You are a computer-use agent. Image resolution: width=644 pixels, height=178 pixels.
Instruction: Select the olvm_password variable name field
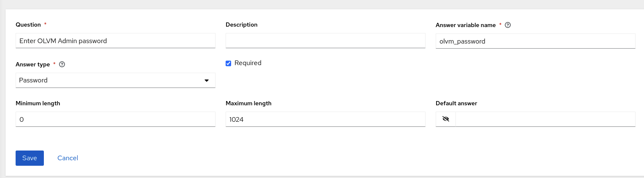click(x=536, y=41)
